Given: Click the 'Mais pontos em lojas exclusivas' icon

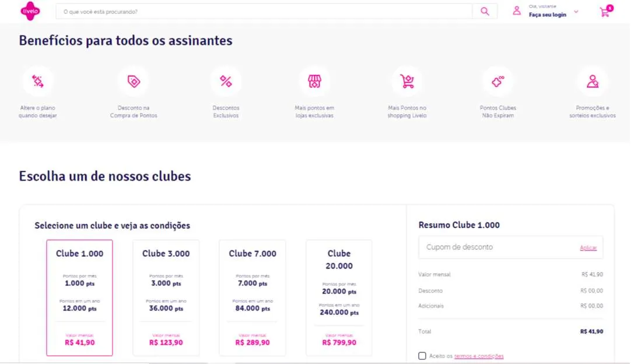Looking at the screenshot, I should tap(314, 82).
